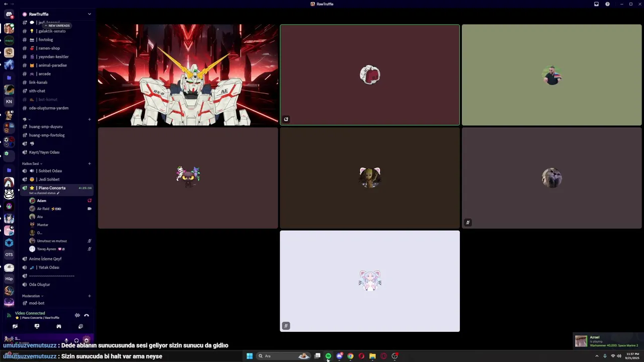Open the oda-oluşturma-yardım channel
This screenshot has height=362, width=644.
coord(56,108)
